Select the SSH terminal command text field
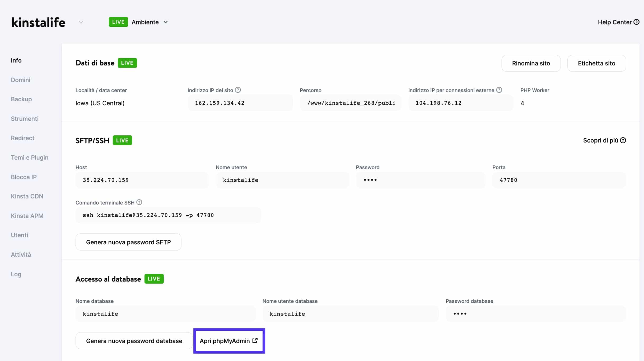 coord(168,215)
